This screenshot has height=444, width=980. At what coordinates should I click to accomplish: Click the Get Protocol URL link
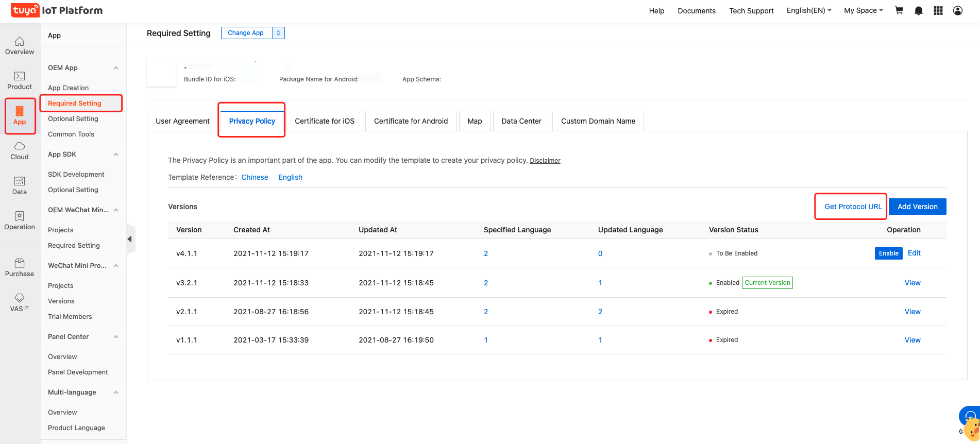tap(853, 207)
